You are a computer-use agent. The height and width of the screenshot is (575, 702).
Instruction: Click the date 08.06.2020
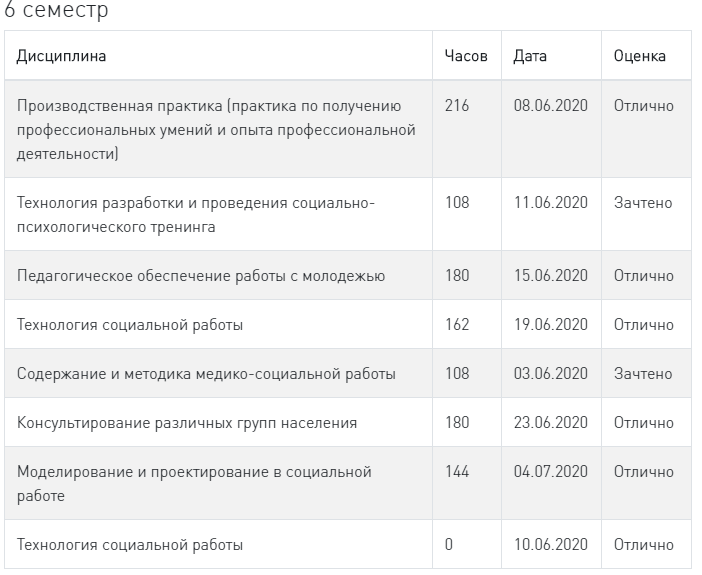551,106
